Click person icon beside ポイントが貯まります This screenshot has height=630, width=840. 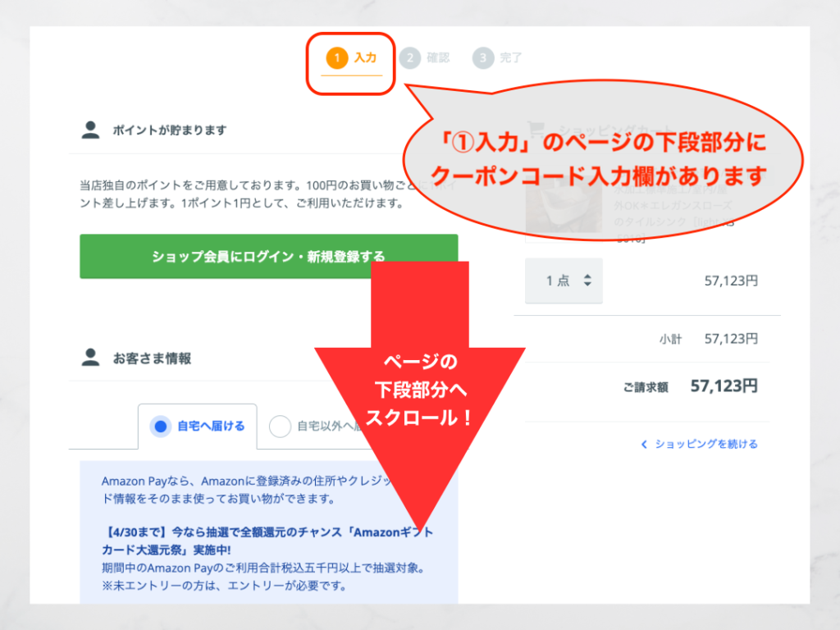tap(90, 130)
